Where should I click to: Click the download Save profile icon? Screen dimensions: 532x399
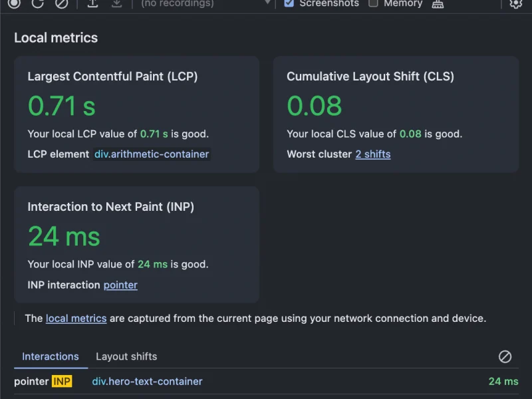coord(116,3)
